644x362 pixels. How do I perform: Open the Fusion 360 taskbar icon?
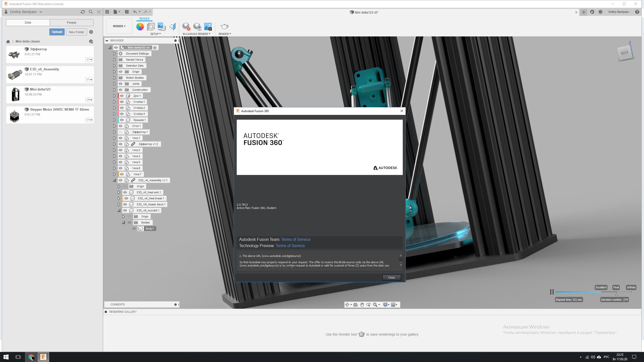(x=43, y=357)
